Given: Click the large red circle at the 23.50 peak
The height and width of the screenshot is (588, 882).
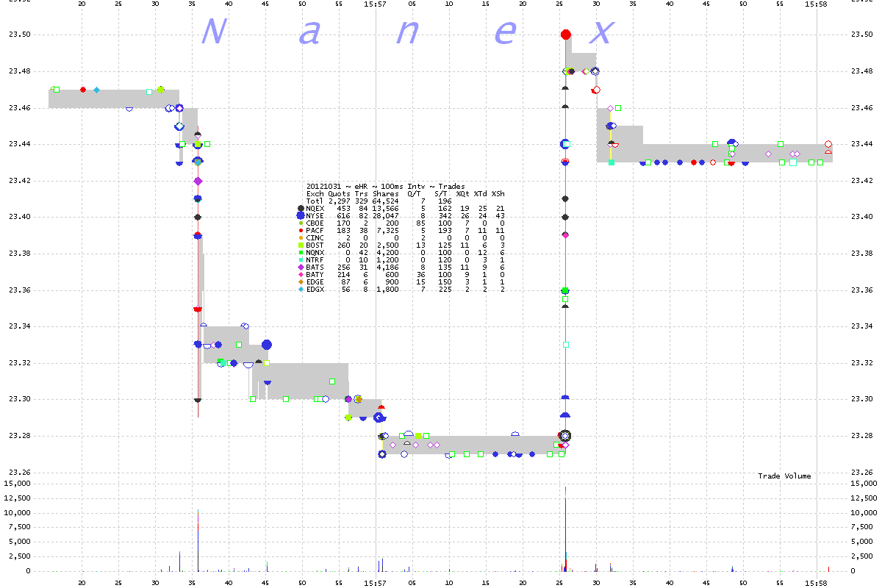Looking at the screenshot, I should pyautogui.click(x=566, y=35).
